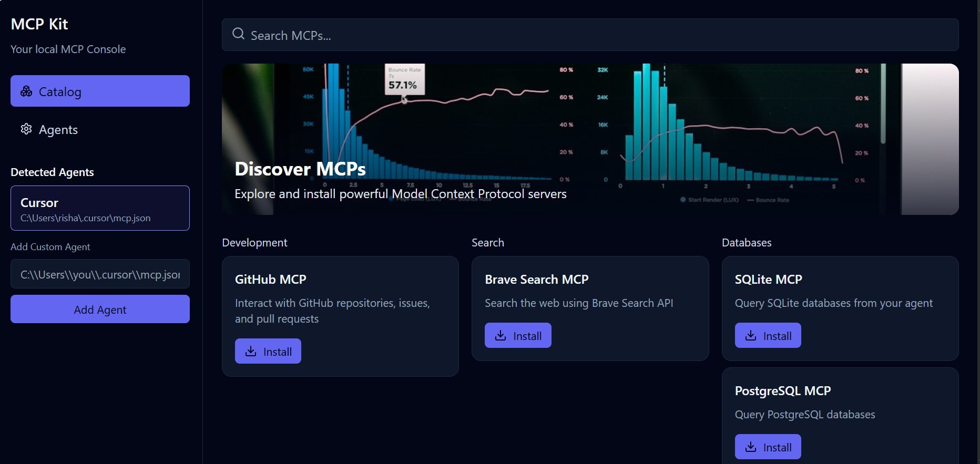
Task: Click the download icon on SQLite MCP Install
Action: [751, 336]
